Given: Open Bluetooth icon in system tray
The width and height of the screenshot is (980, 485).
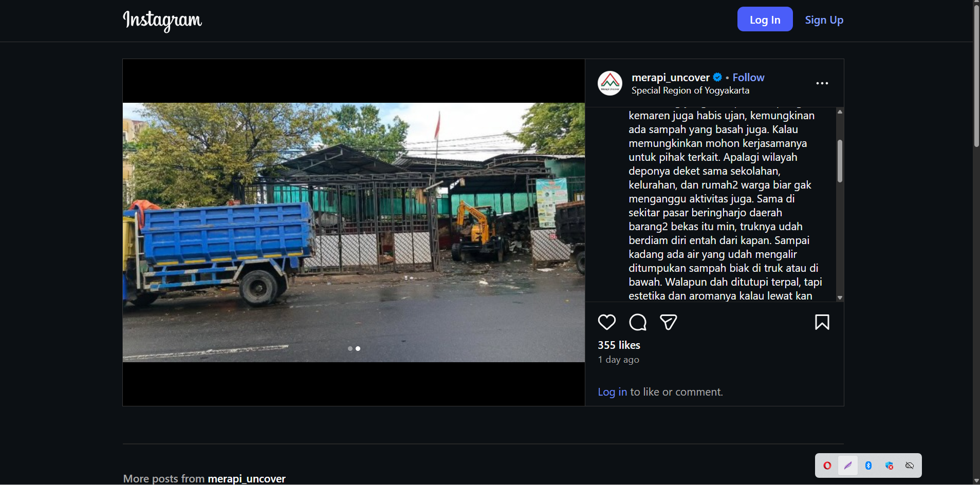Looking at the screenshot, I should [x=868, y=465].
